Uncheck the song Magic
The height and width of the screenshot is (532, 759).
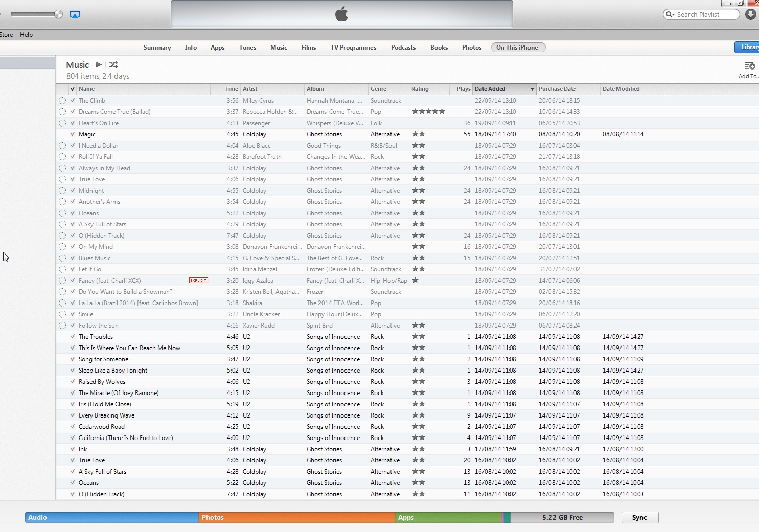coord(73,134)
